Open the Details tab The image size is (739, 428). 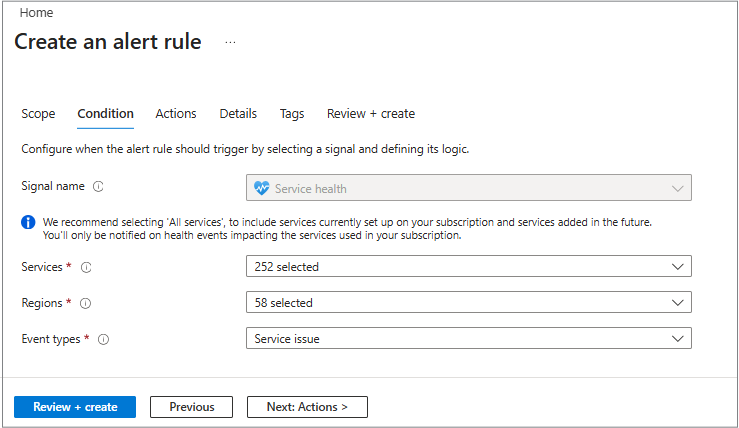coord(238,114)
